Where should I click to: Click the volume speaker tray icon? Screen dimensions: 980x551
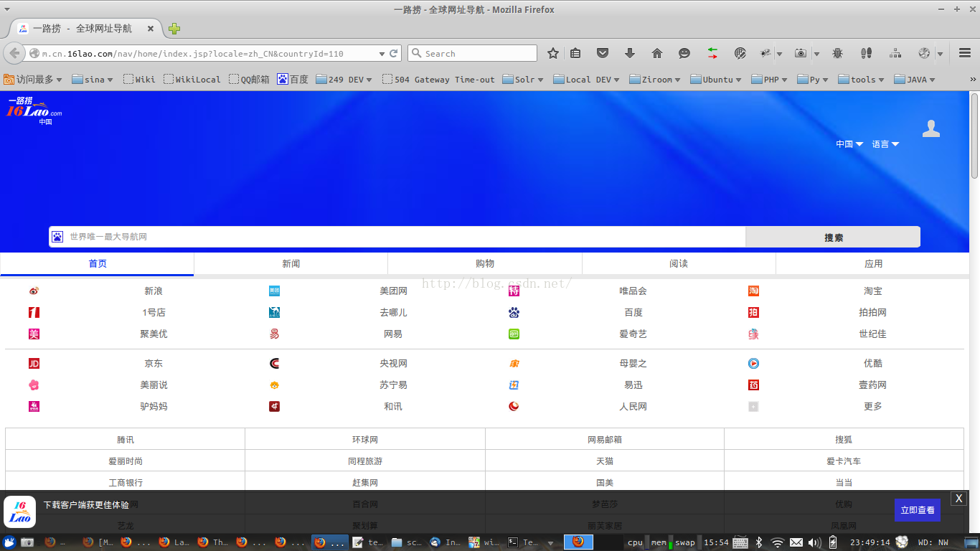(815, 542)
